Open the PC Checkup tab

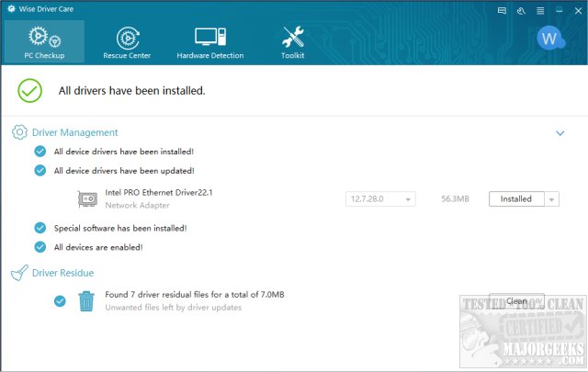click(44, 41)
